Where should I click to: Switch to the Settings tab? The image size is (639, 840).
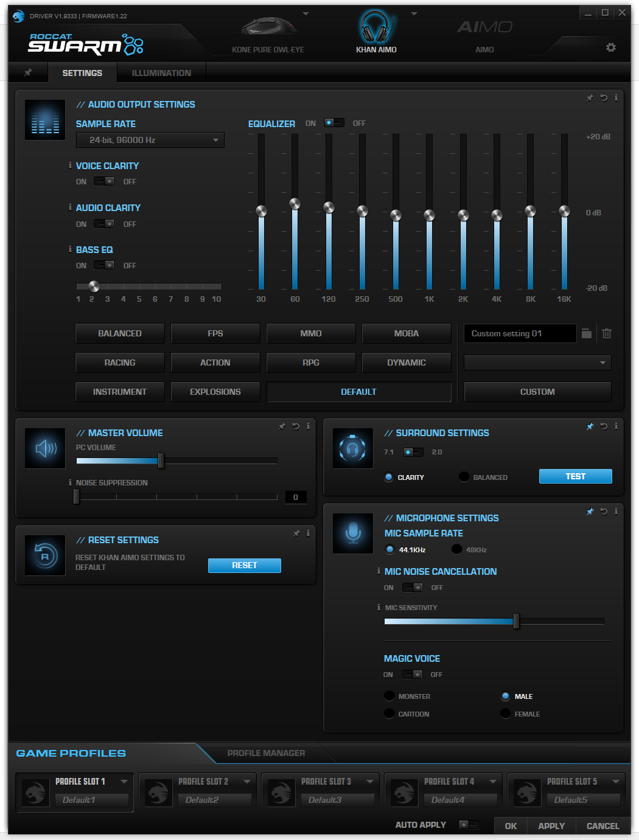click(82, 73)
